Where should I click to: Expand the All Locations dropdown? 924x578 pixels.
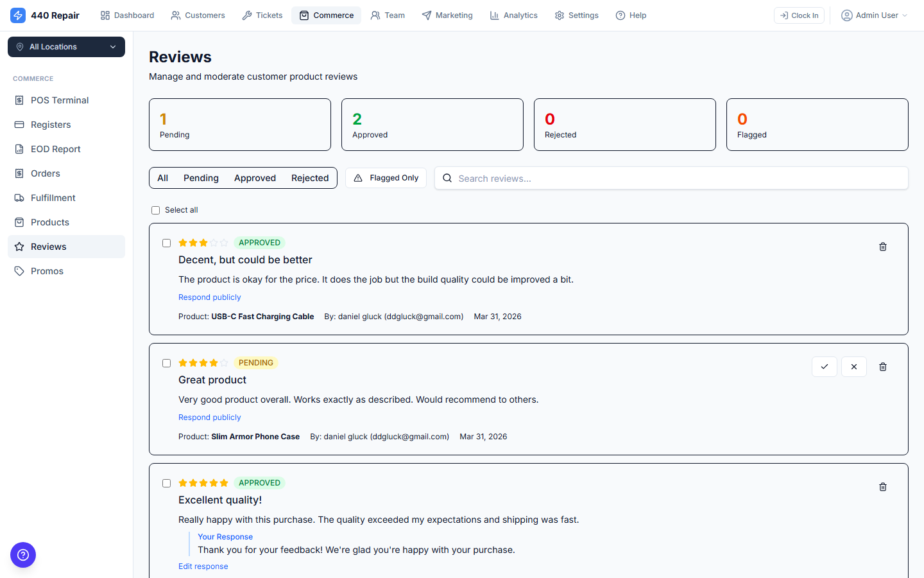pyautogui.click(x=66, y=47)
